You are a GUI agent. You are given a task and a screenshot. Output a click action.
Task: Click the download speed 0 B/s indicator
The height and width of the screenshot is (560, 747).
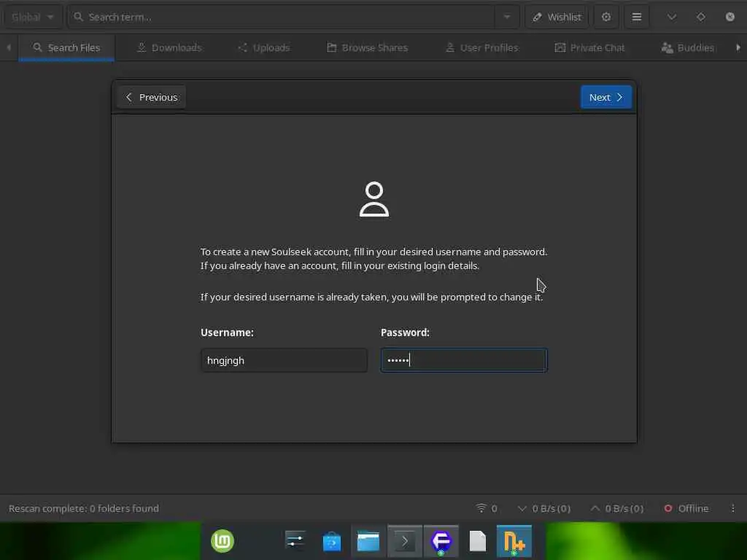pyautogui.click(x=544, y=508)
